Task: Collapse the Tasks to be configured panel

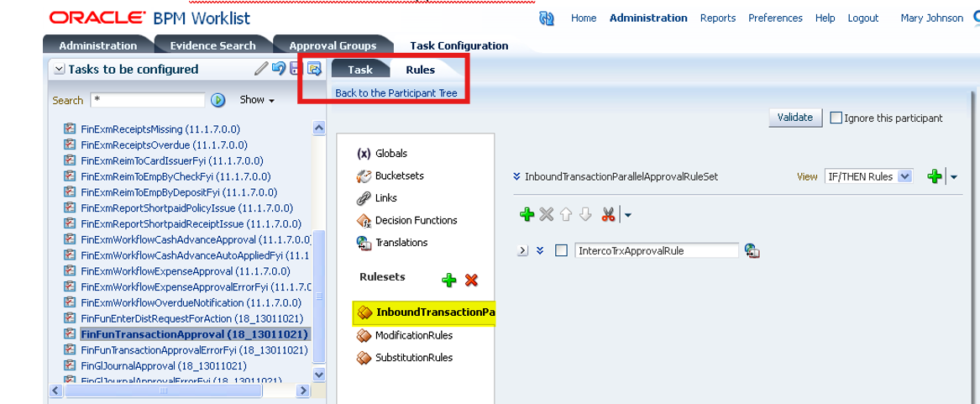Action: click(59, 69)
